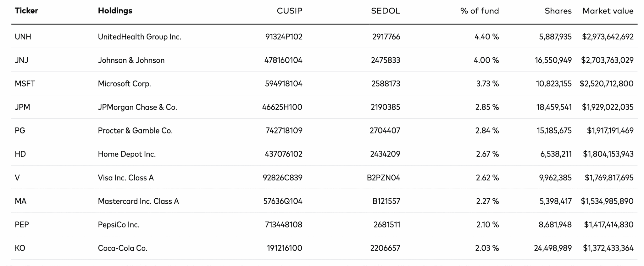Sort by Holdings column header
This screenshot has height=266, width=644.
[x=115, y=11]
